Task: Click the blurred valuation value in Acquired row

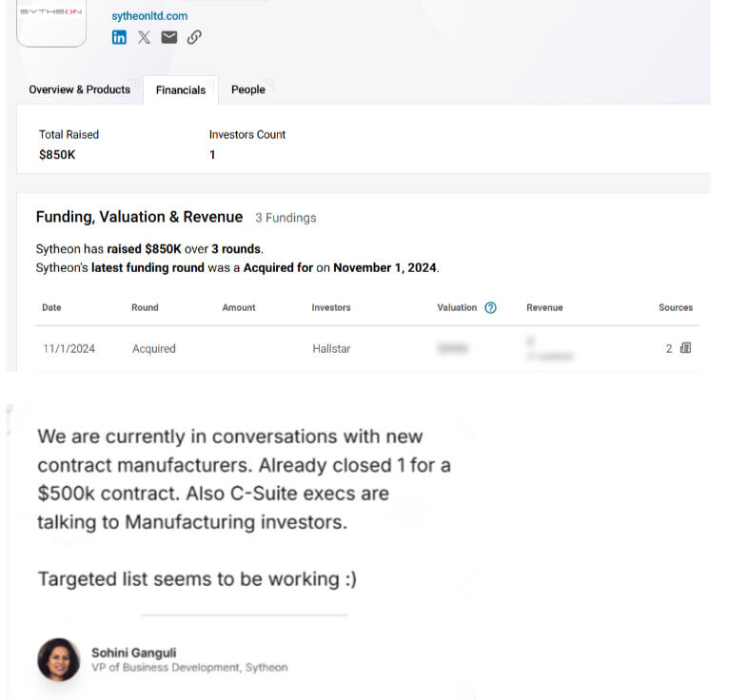Action: coord(452,349)
